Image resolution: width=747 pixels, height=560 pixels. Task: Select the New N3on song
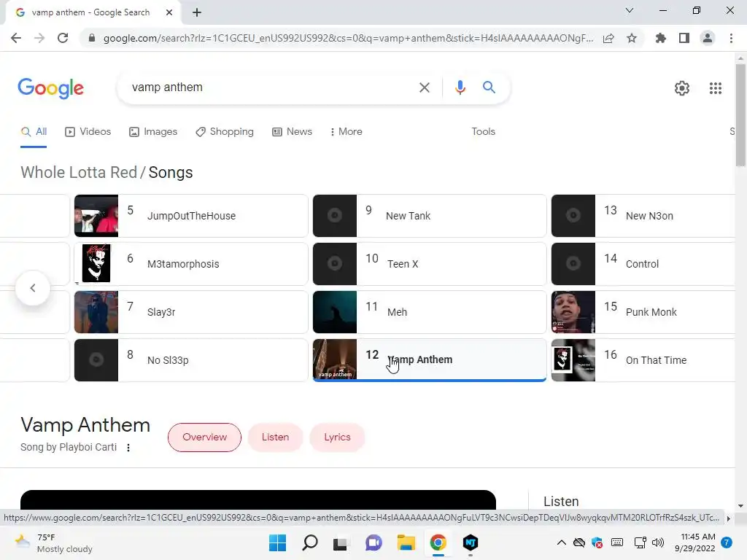[643, 216]
